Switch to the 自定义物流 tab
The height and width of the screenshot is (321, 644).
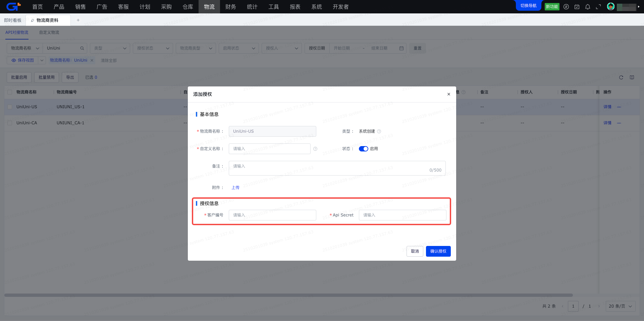point(49,33)
